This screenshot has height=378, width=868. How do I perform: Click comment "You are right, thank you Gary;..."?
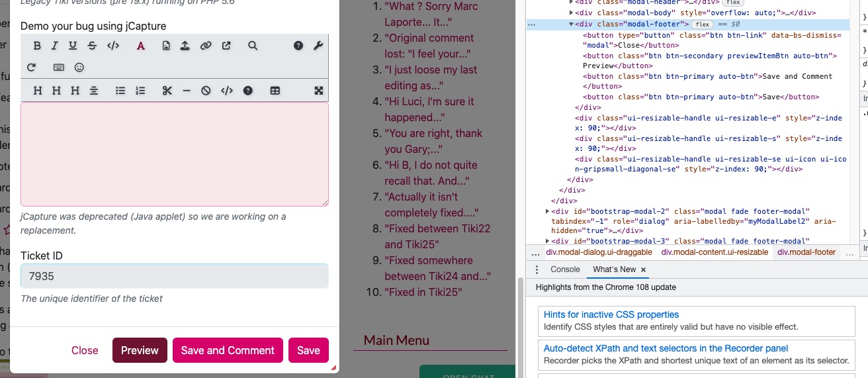tap(433, 141)
